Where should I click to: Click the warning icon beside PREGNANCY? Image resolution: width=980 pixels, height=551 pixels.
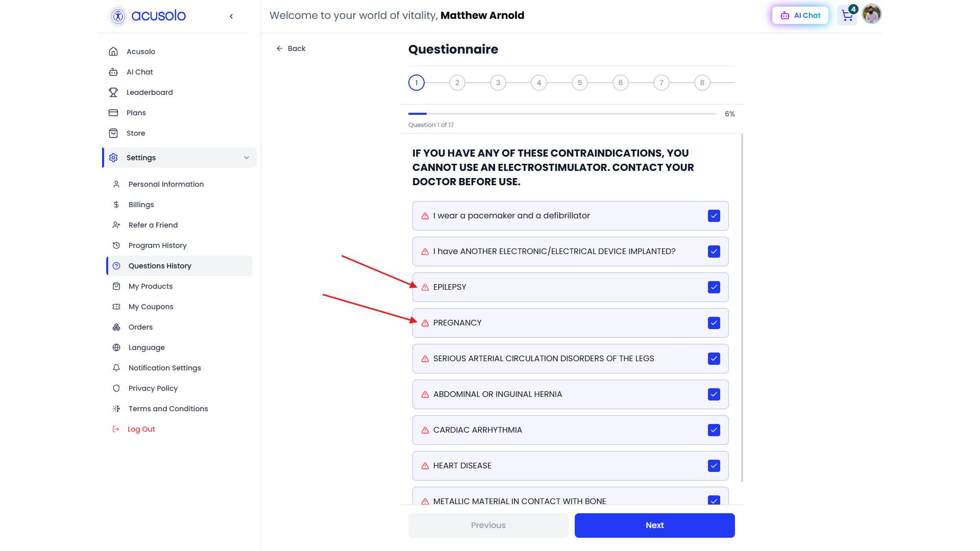(425, 323)
